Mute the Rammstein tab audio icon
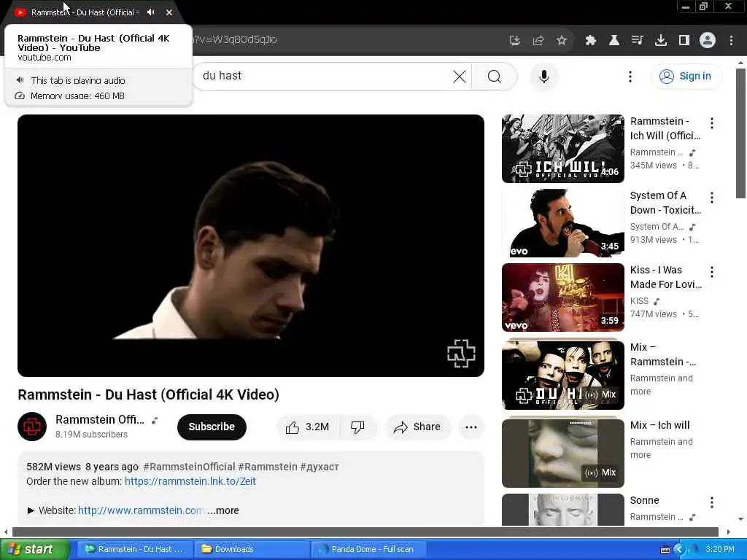 click(x=150, y=12)
